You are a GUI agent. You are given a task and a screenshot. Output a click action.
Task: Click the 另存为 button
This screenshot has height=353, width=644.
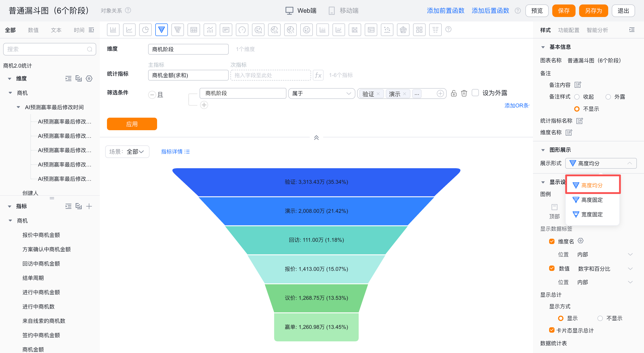tap(593, 11)
